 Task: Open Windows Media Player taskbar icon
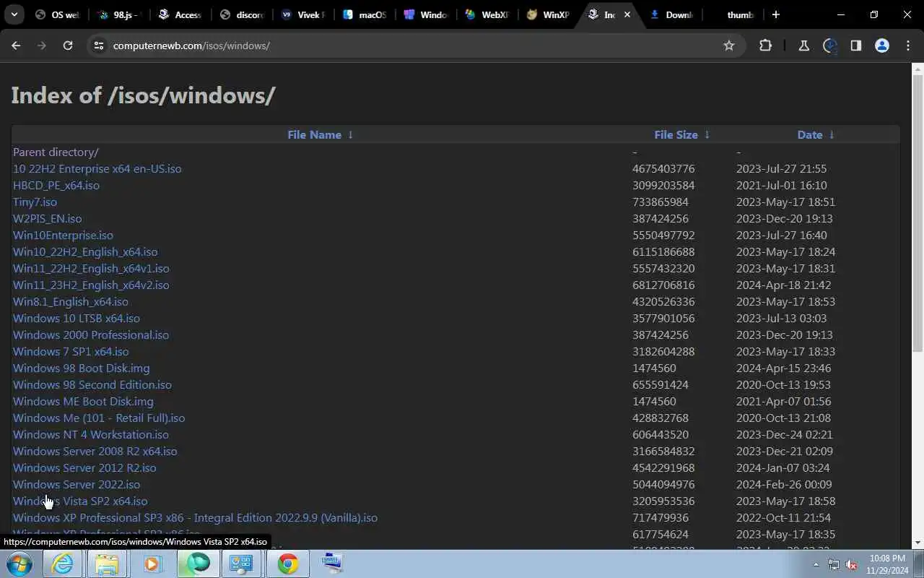pos(152,564)
